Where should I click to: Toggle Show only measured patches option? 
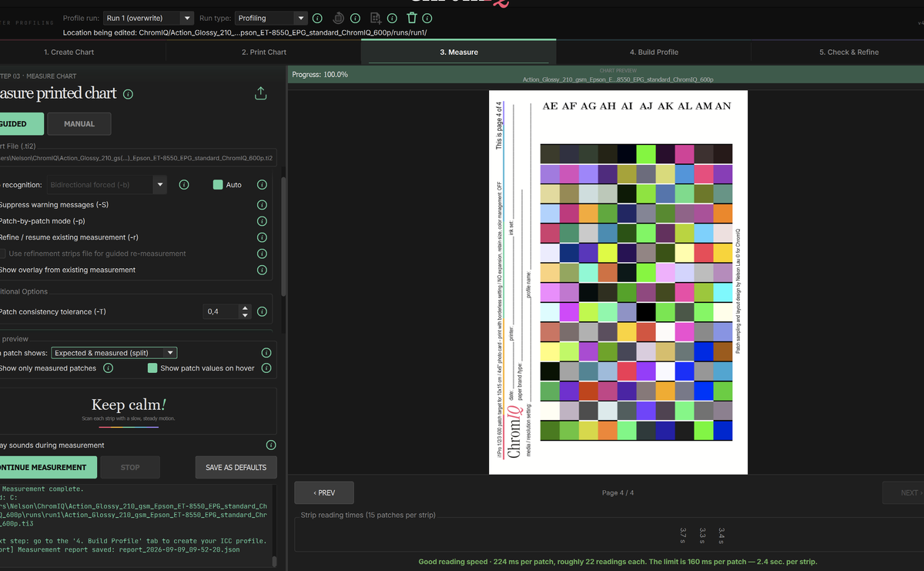48,368
